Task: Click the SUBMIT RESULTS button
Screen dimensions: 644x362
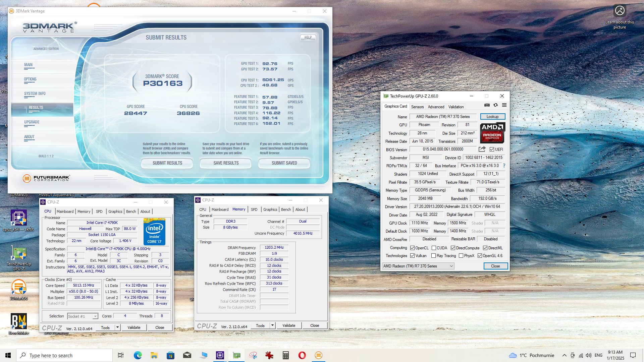Action: 167,163
